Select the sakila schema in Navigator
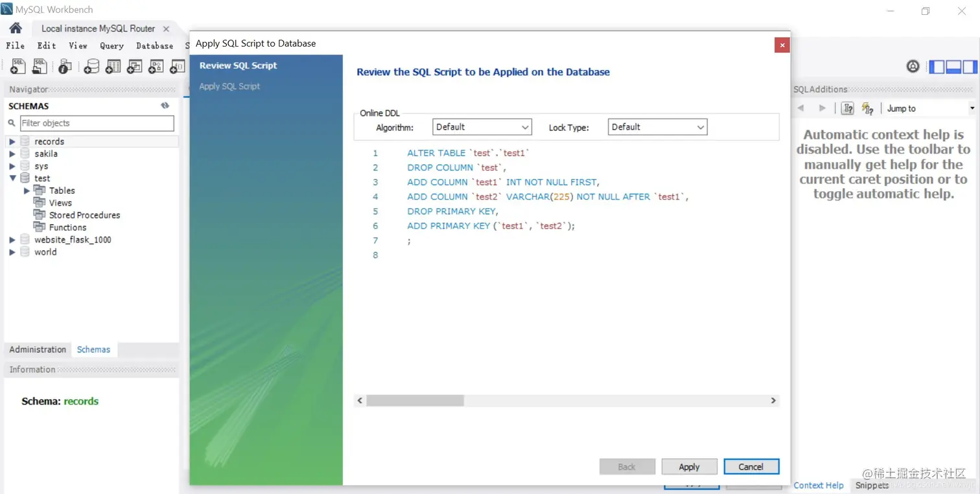The width and height of the screenshot is (980, 494). pos(46,154)
